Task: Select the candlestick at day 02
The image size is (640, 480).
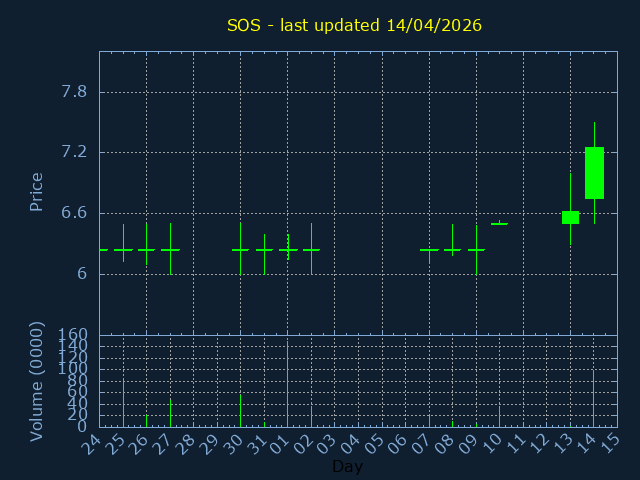Action: (x=311, y=249)
